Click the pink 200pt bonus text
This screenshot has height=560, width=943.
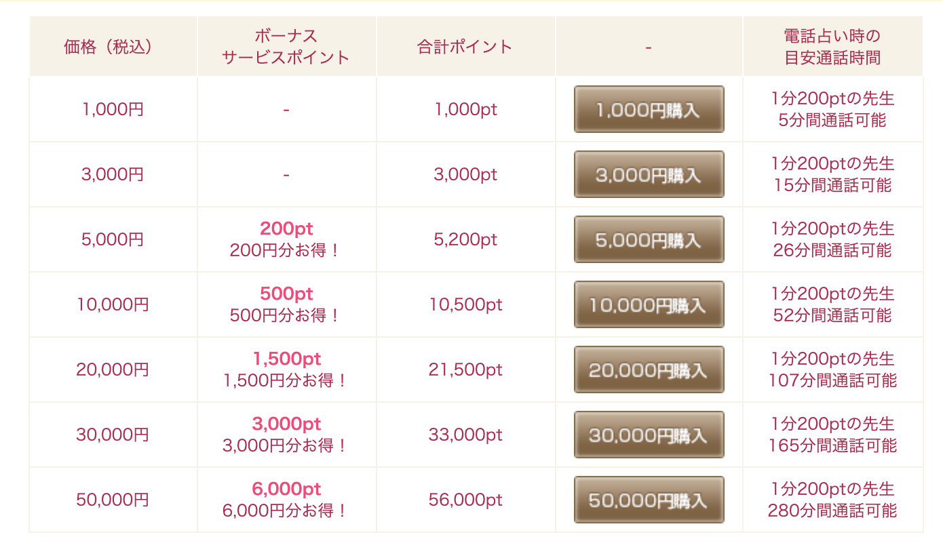[286, 228]
